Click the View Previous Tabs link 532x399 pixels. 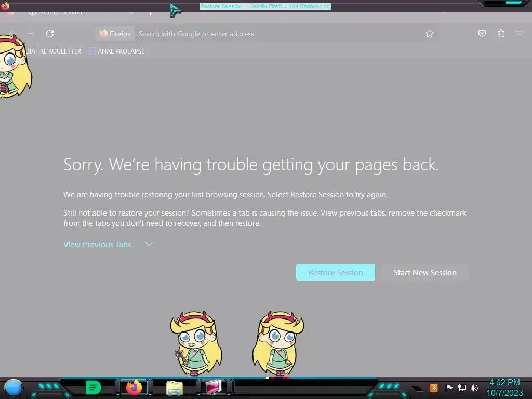pyautogui.click(x=97, y=245)
